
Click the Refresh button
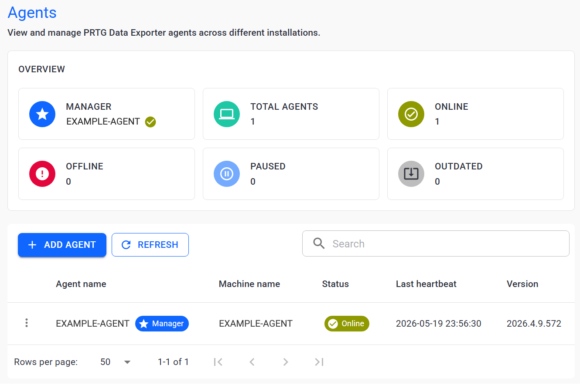click(x=150, y=245)
